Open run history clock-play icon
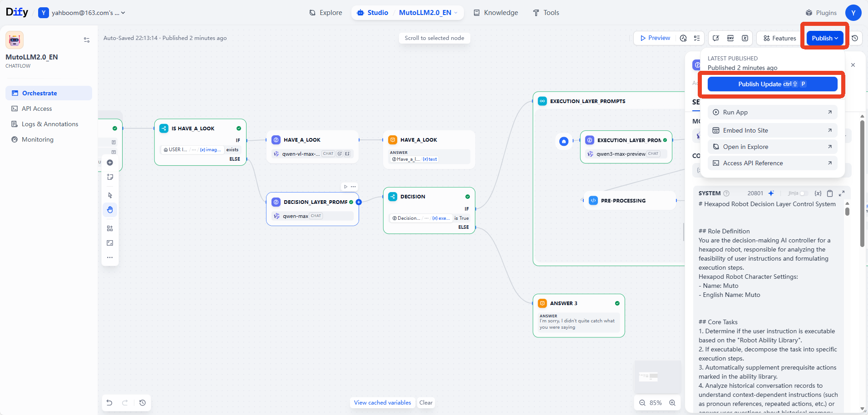This screenshot has height=415, width=868. (x=683, y=38)
